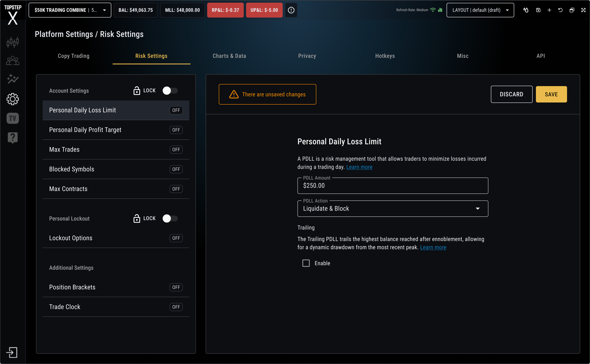Click the green signal bars icon
This screenshot has height=364, width=590.
tap(440, 10)
